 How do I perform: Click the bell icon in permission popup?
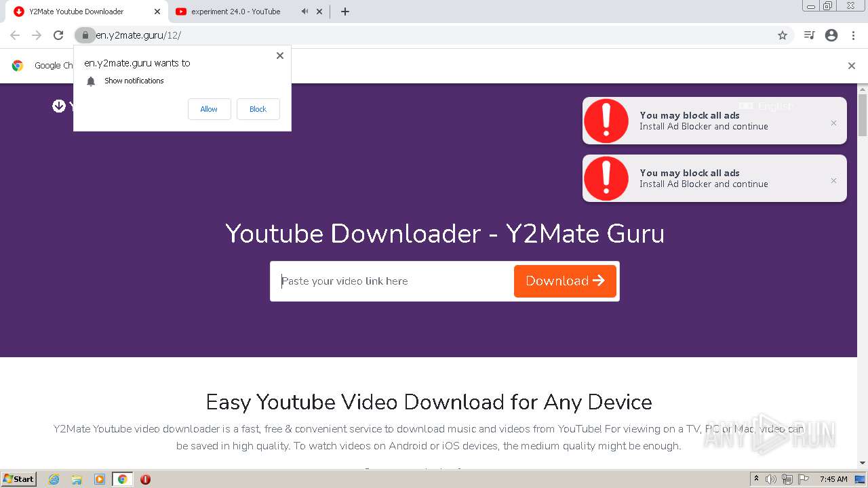pyautogui.click(x=91, y=81)
